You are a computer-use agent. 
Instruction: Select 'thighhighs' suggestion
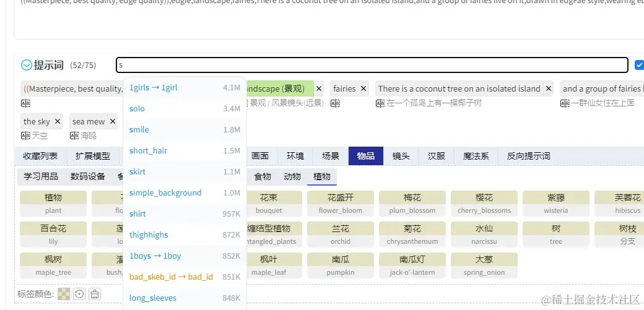pos(185,235)
